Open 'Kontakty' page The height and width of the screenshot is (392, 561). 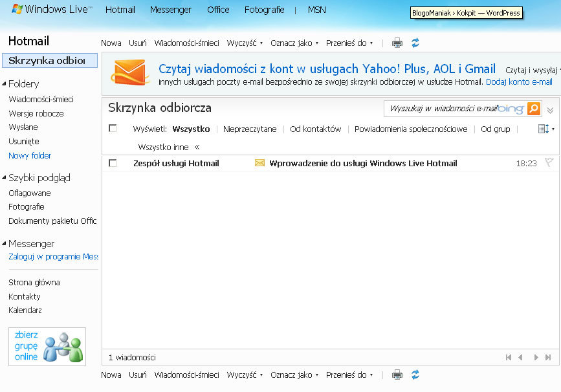click(25, 296)
